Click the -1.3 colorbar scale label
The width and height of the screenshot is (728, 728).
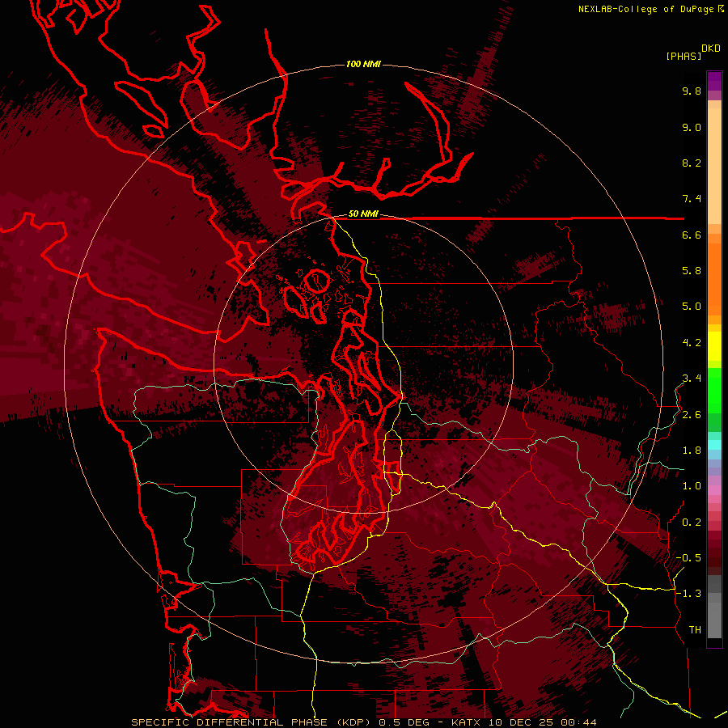tap(688, 594)
